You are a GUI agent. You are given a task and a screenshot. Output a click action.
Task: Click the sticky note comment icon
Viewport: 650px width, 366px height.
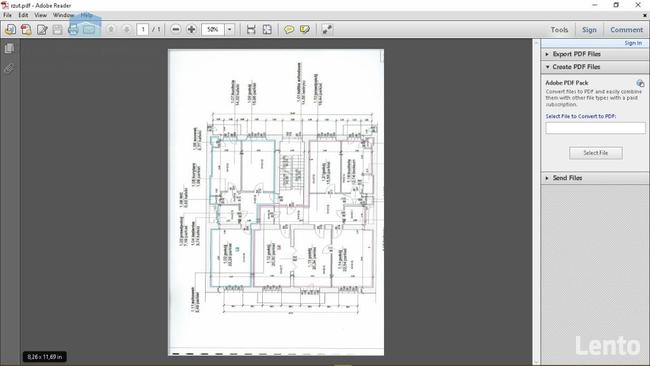[289, 29]
